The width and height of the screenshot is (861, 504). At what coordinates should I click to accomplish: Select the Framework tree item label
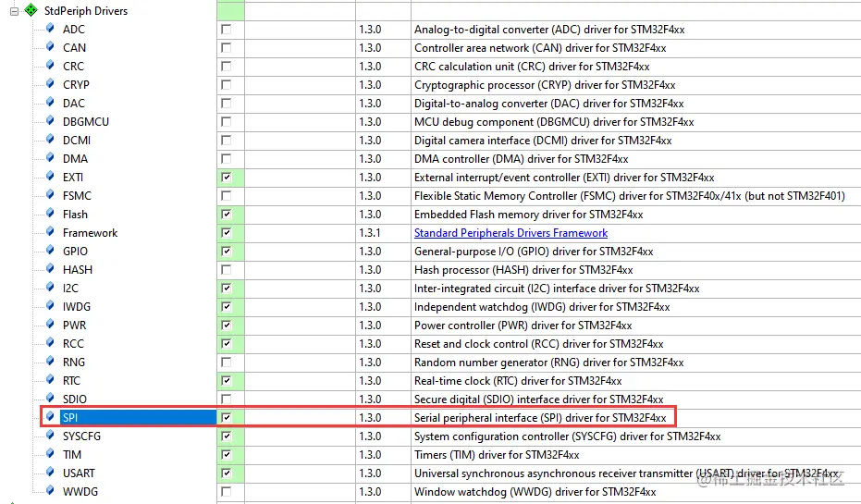tap(90, 233)
